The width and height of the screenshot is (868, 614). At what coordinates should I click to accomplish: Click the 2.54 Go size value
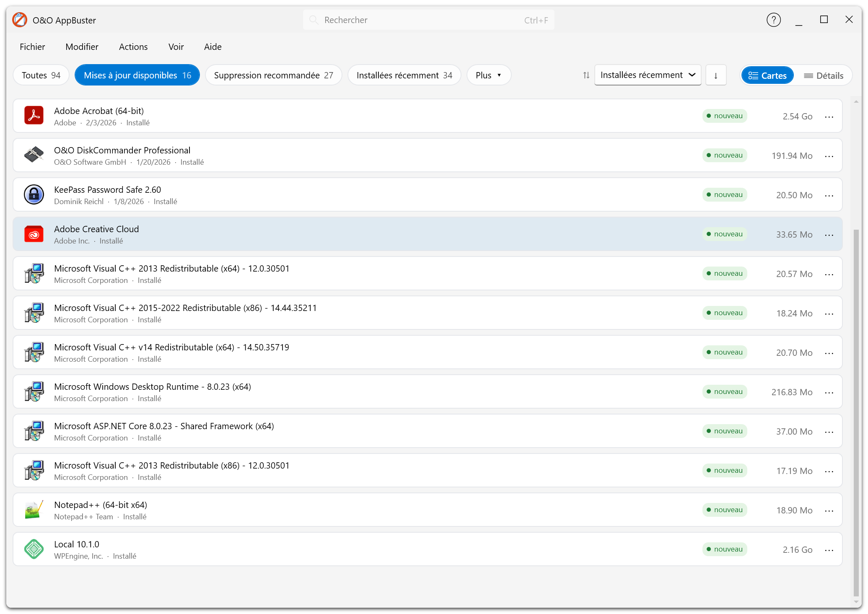797,117
